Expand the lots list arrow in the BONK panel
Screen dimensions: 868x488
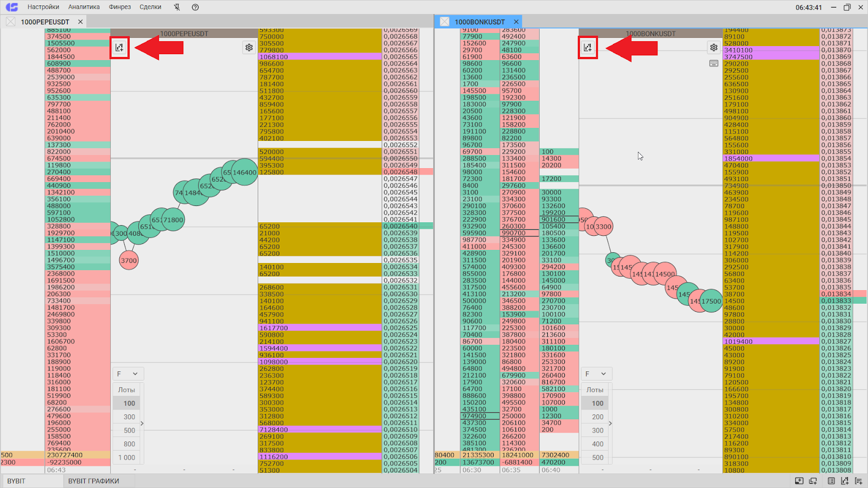coord(610,423)
